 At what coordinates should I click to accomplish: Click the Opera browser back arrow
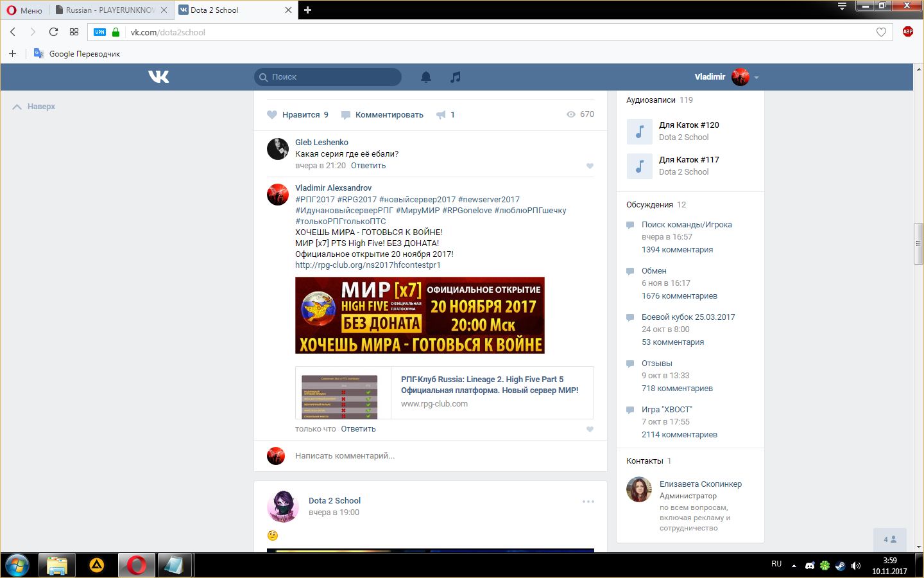(x=13, y=31)
